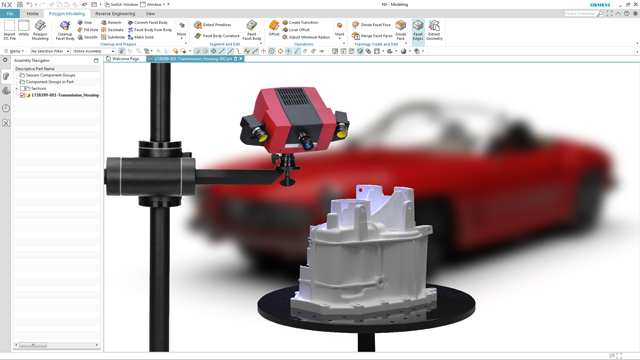Viewport: 640px width, 360px height.
Task: Switch to the Reverse Engineering ribbon tab
Action: (115, 13)
